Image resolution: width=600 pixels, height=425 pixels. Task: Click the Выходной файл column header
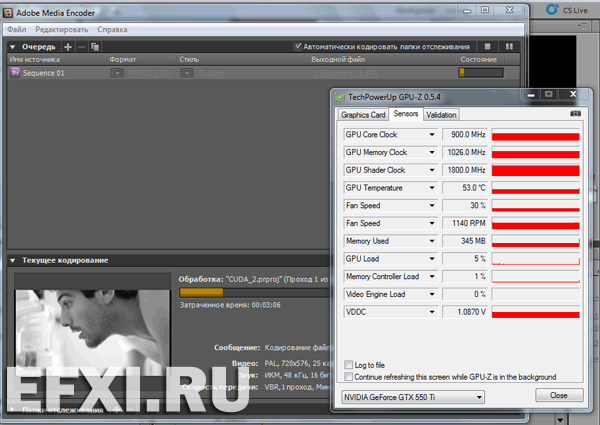338,59
